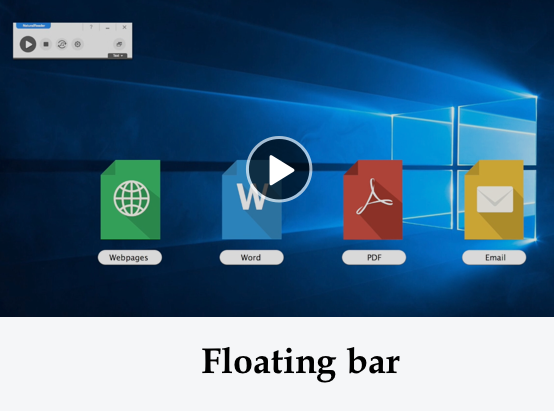554x411 pixels.
Task: Play the Floating bar demo video
Action: 279,170
